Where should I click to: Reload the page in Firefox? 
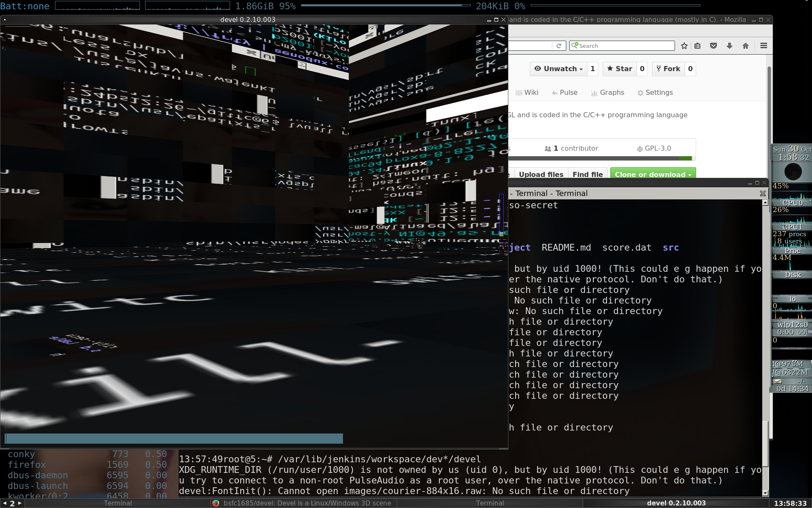559,46
